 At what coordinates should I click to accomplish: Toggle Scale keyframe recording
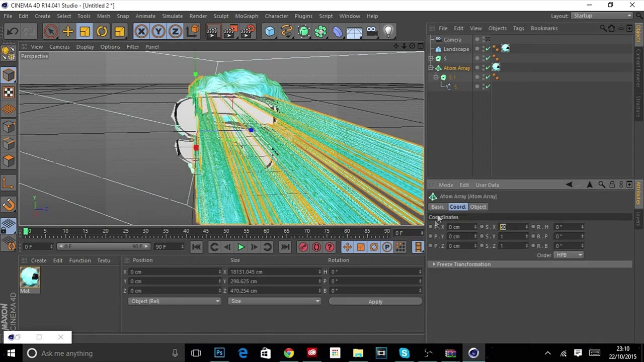coord(361,247)
